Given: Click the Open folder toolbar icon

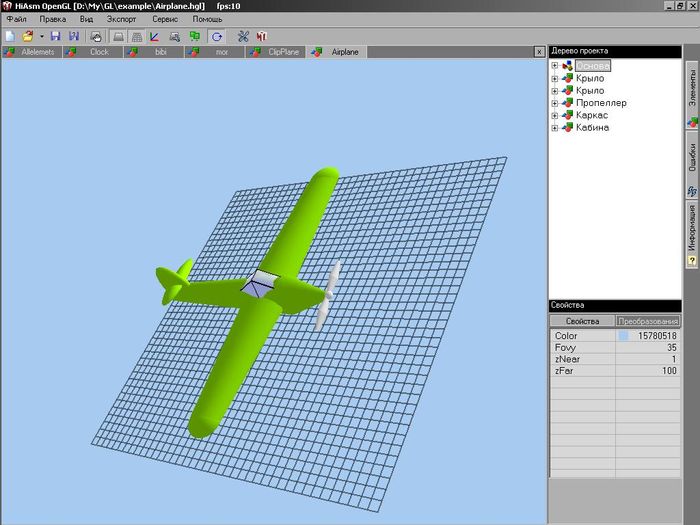Looking at the screenshot, I should (x=28, y=36).
